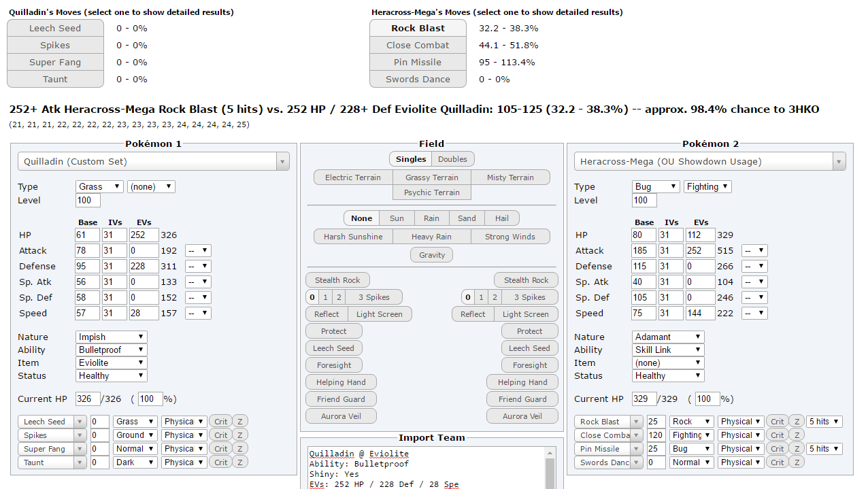Screen dimensions: 868x489
Task: Open Pokémon 1's Defense stat boost dropdown
Action: coord(198,266)
